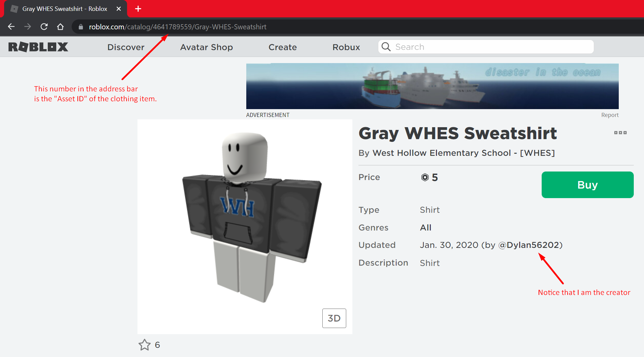
Task: Click the Buy button
Action: (587, 184)
